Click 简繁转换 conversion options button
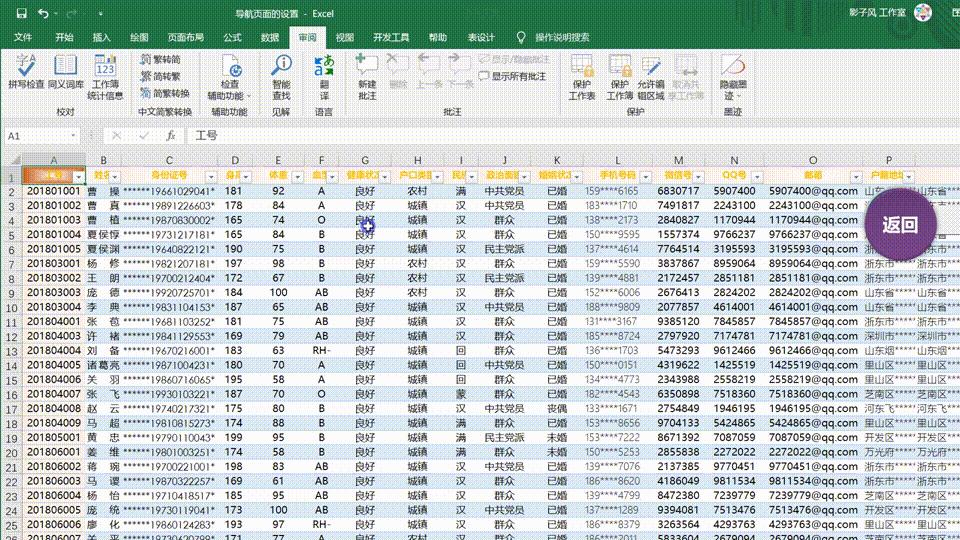 point(164,93)
